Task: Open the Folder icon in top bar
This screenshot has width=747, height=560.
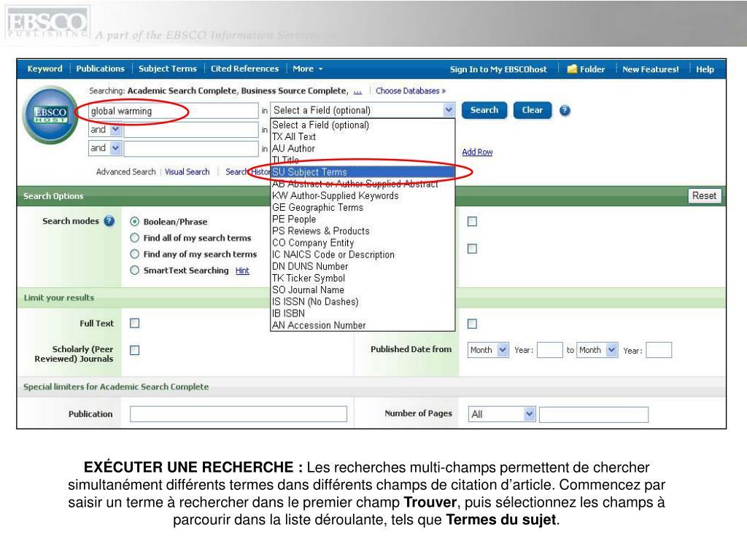Action: pyautogui.click(x=572, y=69)
